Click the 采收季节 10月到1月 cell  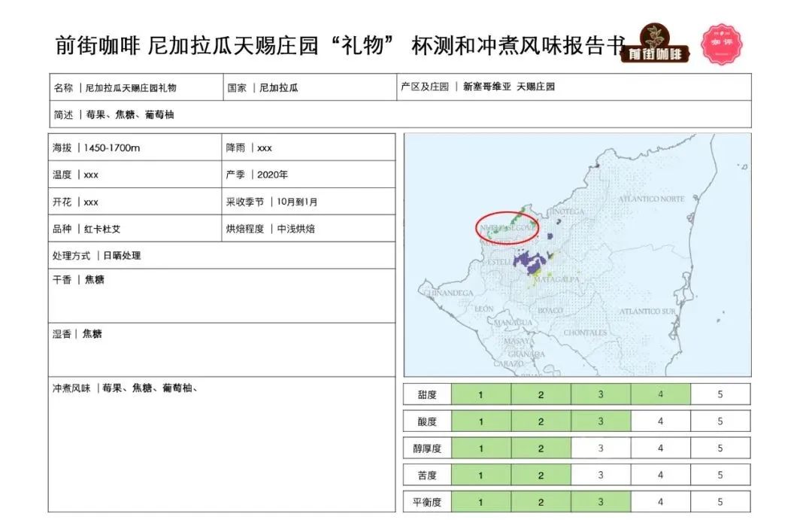pos(308,202)
